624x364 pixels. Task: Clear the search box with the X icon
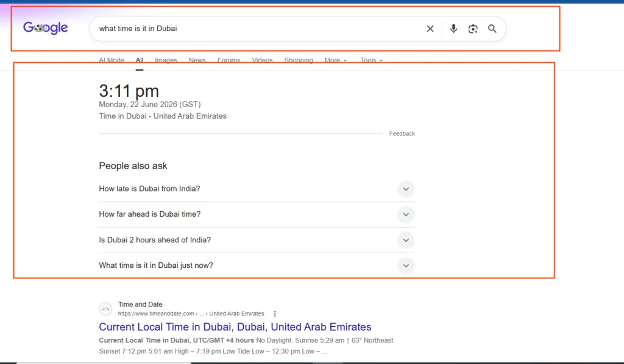point(430,29)
